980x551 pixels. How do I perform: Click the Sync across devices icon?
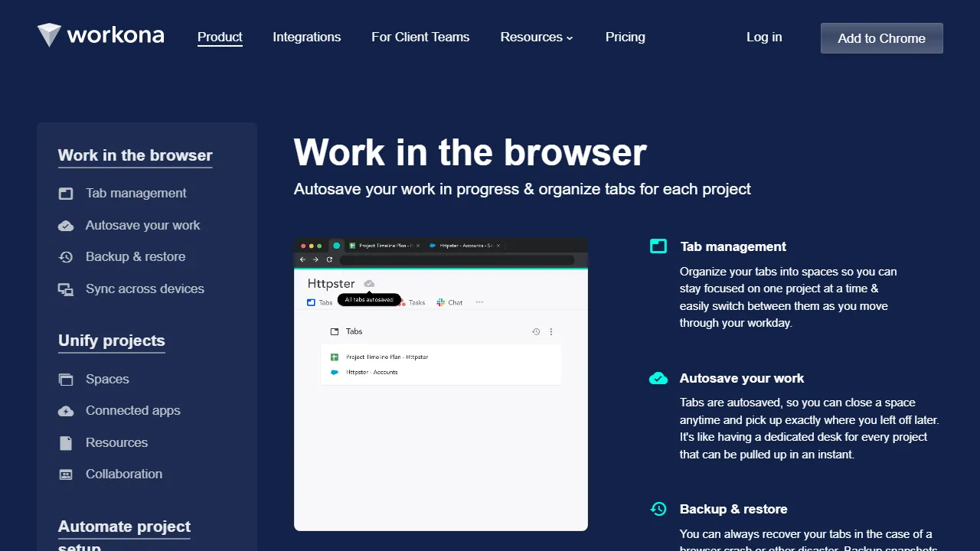pos(66,289)
